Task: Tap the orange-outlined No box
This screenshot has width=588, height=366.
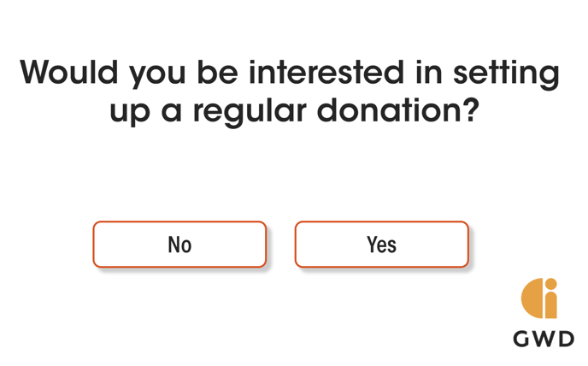Action: pyautogui.click(x=179, y=245)
